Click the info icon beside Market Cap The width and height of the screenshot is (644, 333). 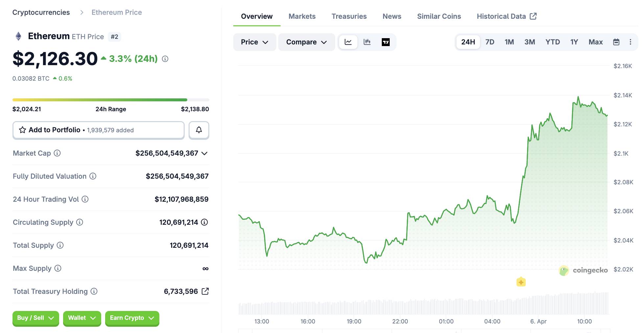[x=57, y=153]
